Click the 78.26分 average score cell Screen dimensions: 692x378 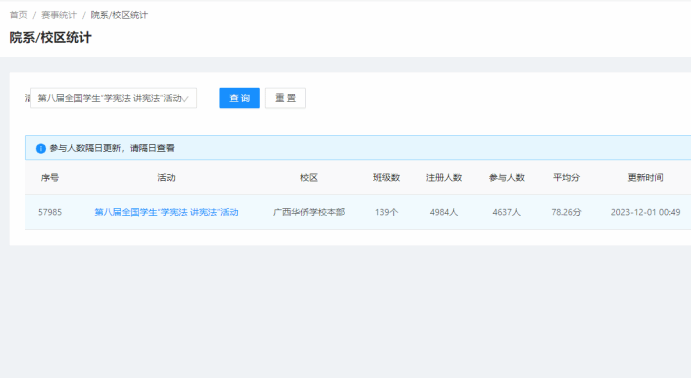click(566, 212)
